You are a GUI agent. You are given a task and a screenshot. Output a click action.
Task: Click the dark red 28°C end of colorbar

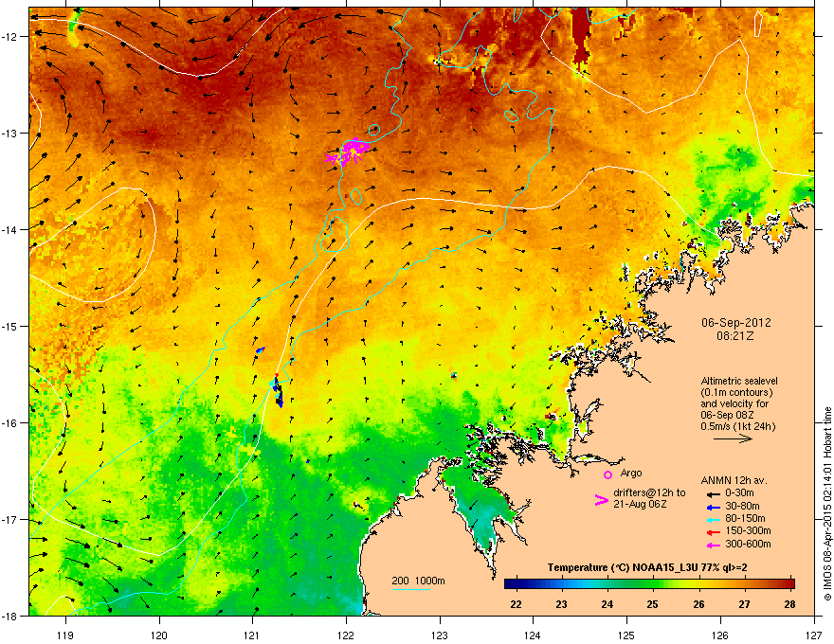coord(789,584)
